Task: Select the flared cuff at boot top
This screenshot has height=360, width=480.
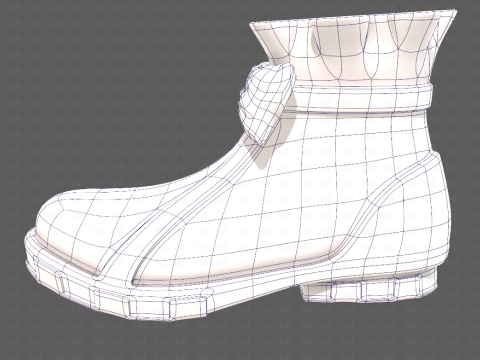Action: [353, 47]
